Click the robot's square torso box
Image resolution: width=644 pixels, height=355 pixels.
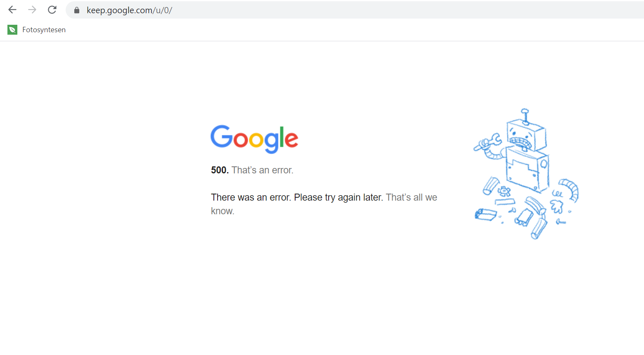coord(528,170)
